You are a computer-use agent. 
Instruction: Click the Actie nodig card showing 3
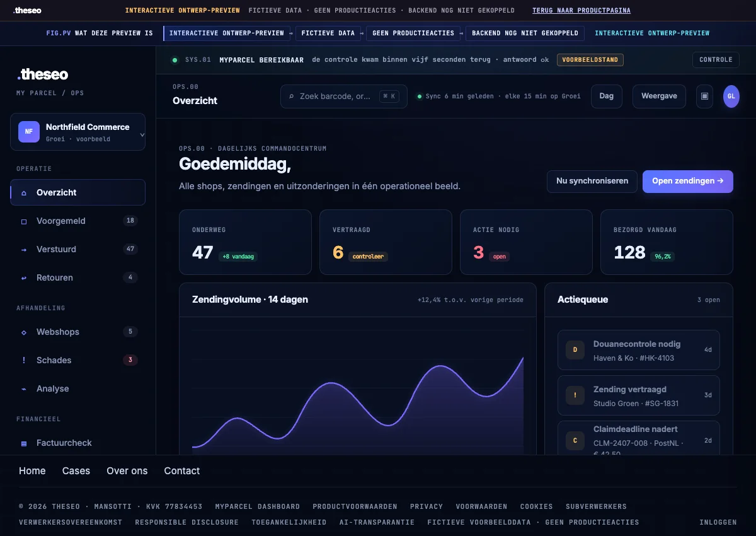click(x=526, y=242)
